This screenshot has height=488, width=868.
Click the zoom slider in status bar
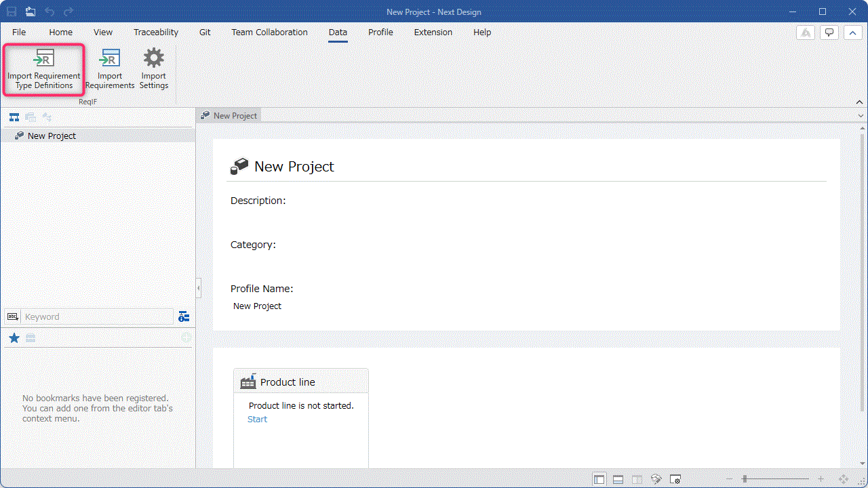pos(775,479)
